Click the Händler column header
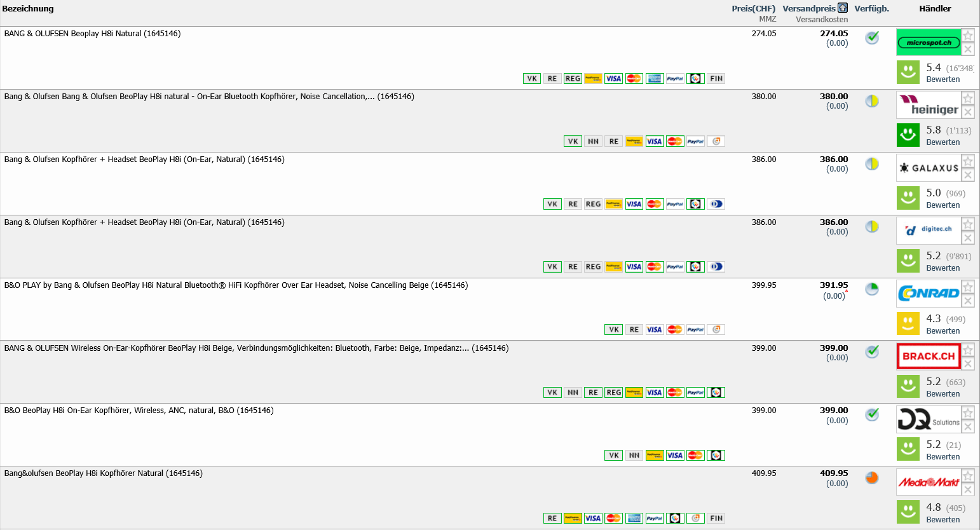 (935, 9)
